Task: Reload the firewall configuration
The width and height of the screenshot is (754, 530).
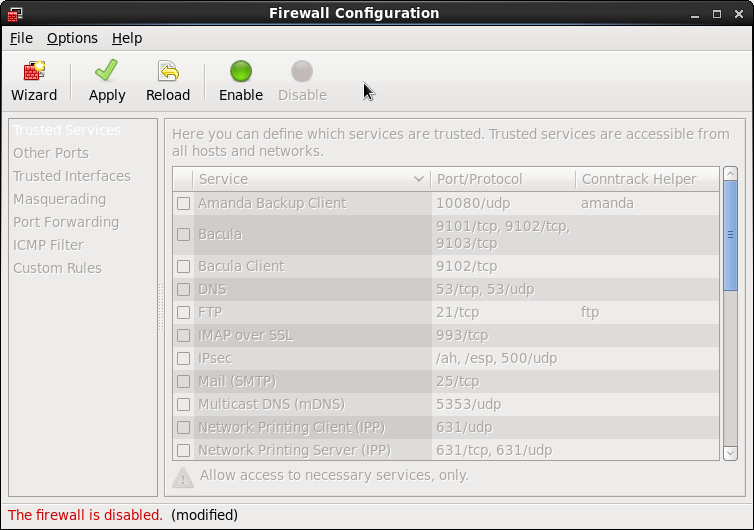Action: tap(168, 81)
